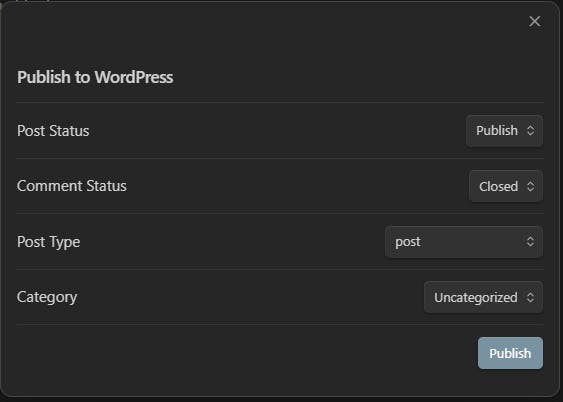Expand the Post Type dropdown
Screen dimensions: 563x402
464,242
